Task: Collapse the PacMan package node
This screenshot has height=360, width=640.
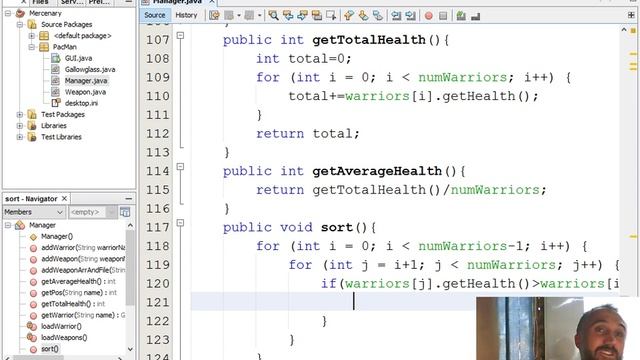Action: (31, 47)
